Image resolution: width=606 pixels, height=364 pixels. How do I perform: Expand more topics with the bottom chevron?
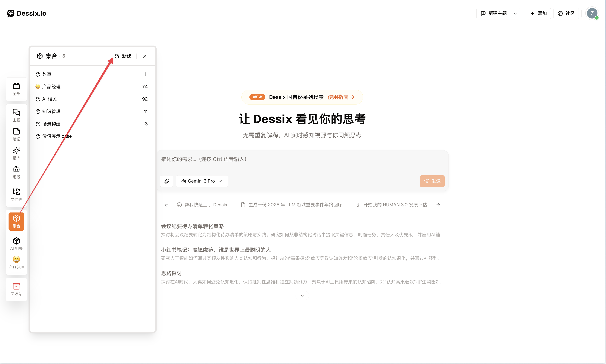[x=302, y=295]
